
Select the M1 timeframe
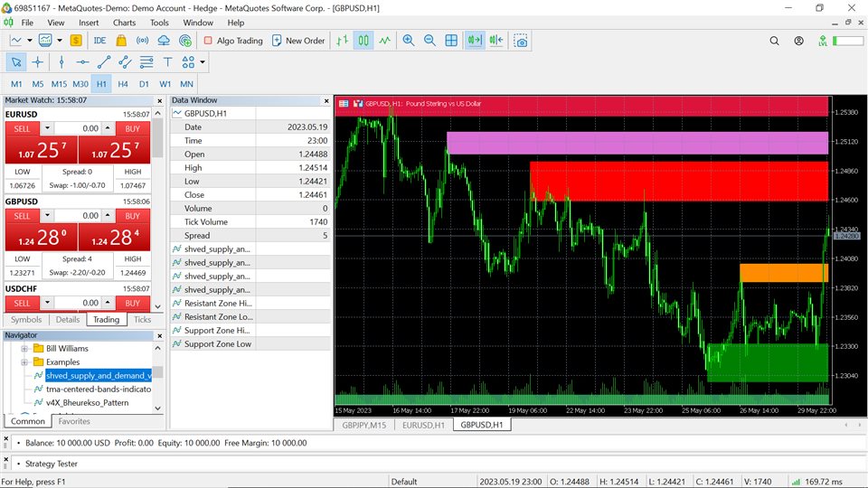16,84
